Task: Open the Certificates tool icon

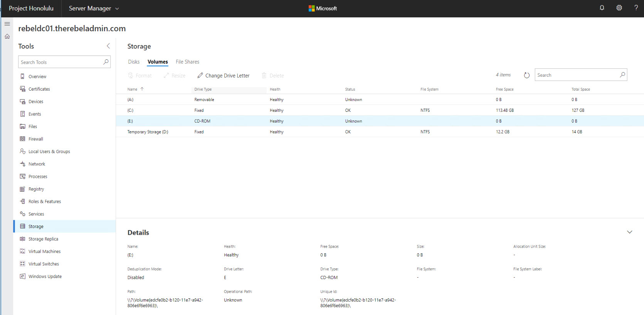Action: point(22,89)
